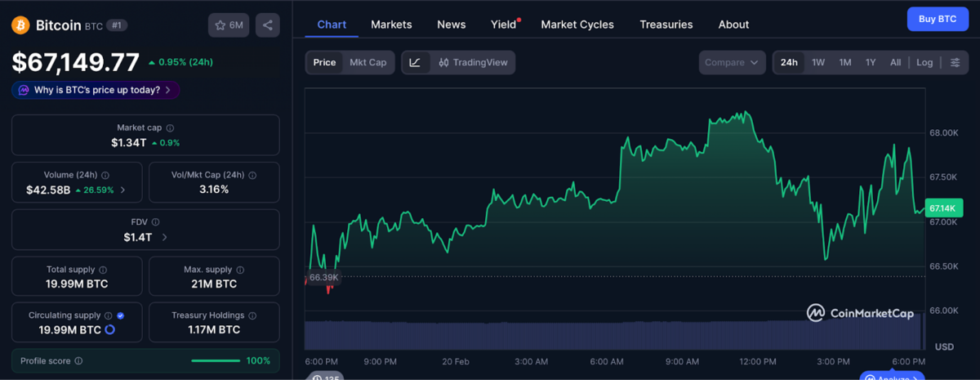Switch to TradingView chart mode
Viewport: 980px width, 380px height.
pos(473,62)
